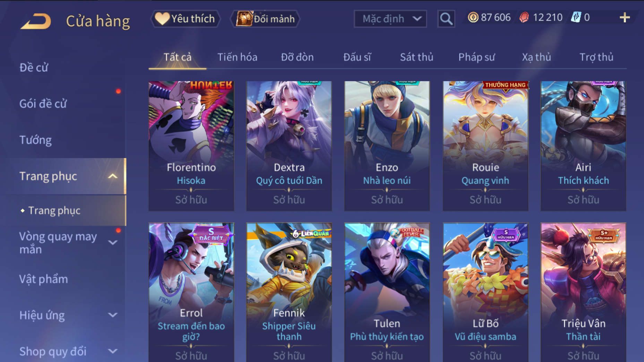Viewport: 644px width, 362px height.
Task: Open Gói đề cử in sidebar
Action: coord(43,104)
